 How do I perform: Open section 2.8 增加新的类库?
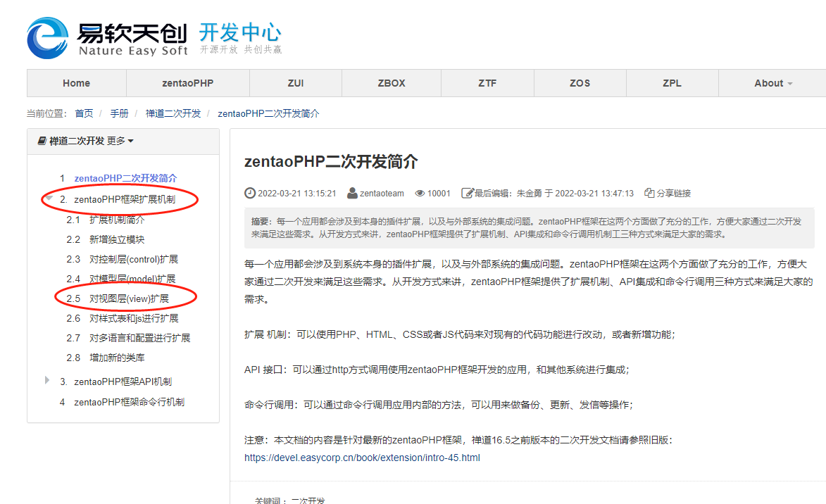[116, 358]
